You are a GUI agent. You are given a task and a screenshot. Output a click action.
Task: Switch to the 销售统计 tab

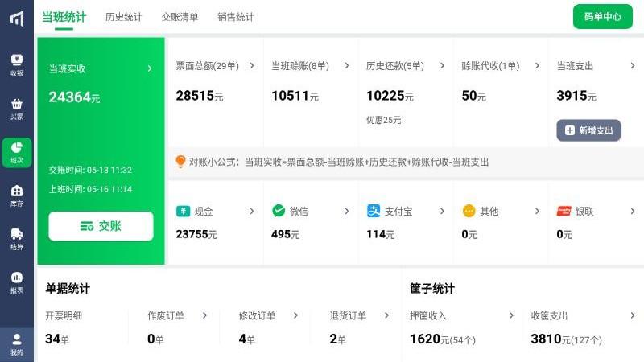pyautogui.click(x=235, y=17)
